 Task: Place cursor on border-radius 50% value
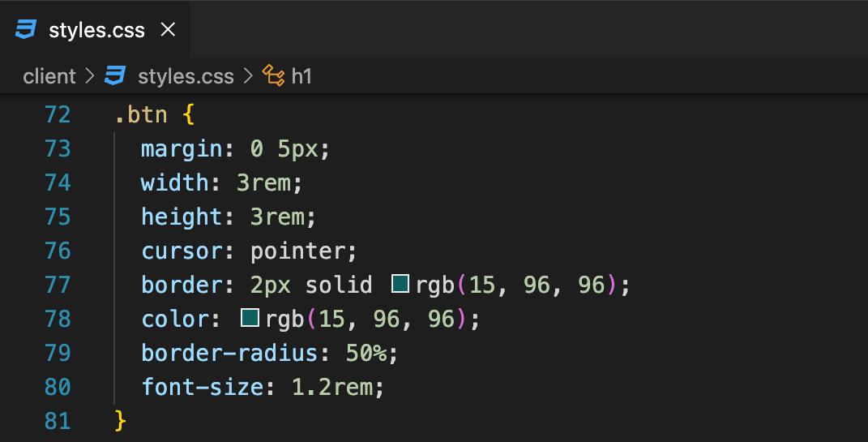366,353
